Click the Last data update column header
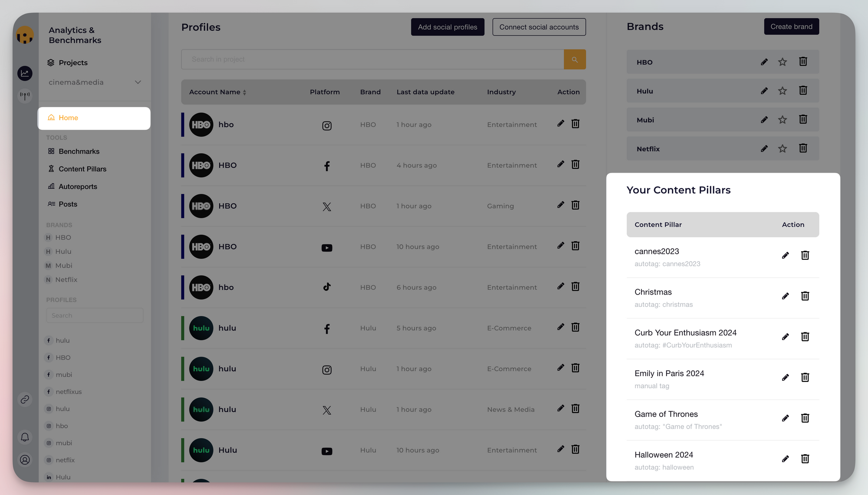This screenshot has width=868, height=495. tap(425, 92)
